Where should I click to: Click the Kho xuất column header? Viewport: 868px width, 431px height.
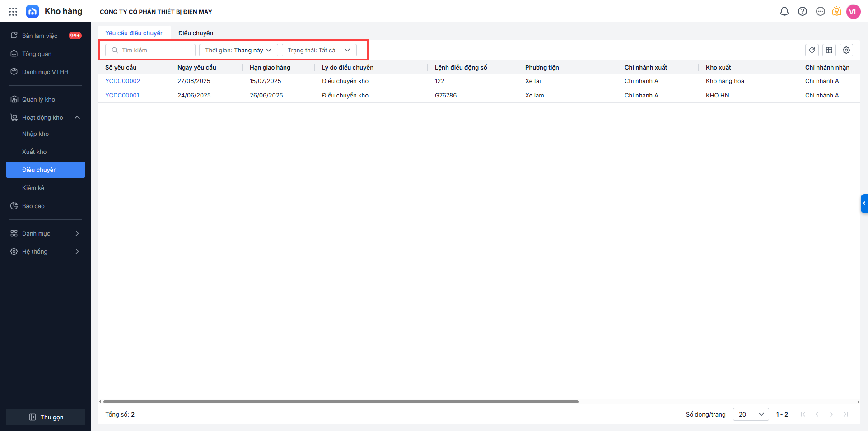(719, 67)
